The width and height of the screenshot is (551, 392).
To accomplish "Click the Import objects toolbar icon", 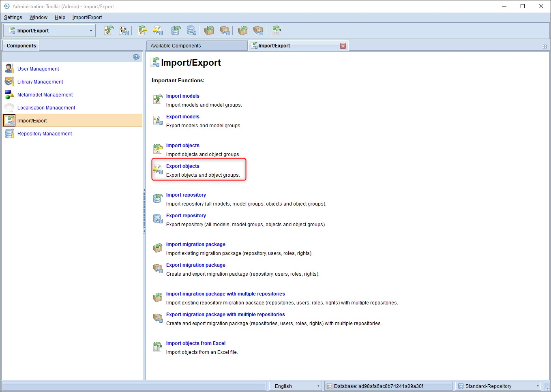I will point(142,30).
